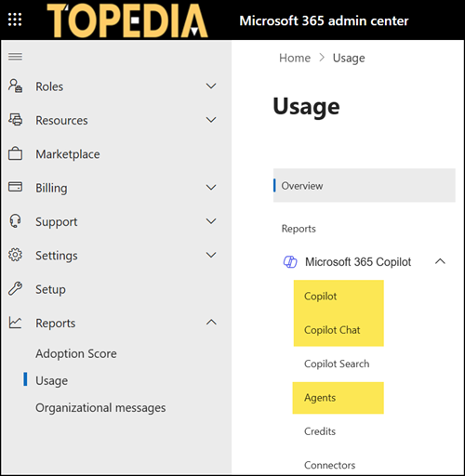This screenshot has height=476, width=465.
Task: Select Usage under Reports
Action: [51, 380]
